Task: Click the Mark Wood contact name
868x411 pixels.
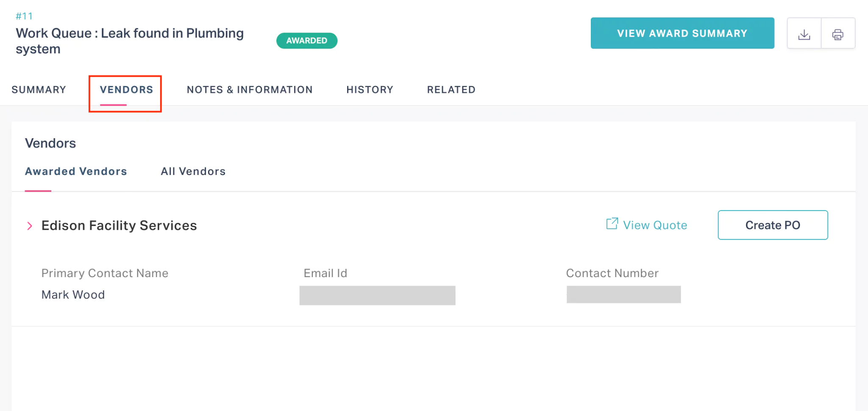Action: tap(73, 294)
